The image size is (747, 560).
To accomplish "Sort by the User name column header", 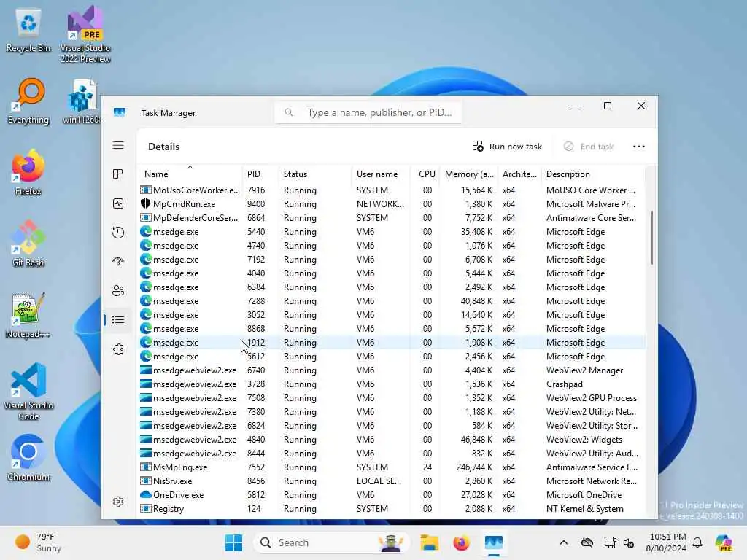I will (381, 174).
